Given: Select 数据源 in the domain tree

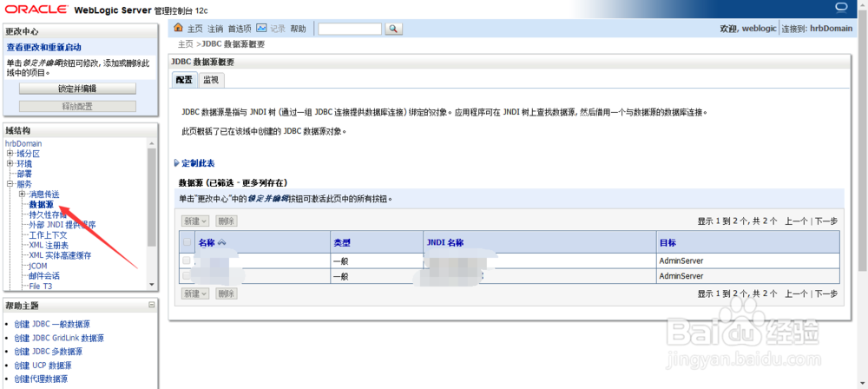Looking at the screenshot, I should click(x=41, y=204).
